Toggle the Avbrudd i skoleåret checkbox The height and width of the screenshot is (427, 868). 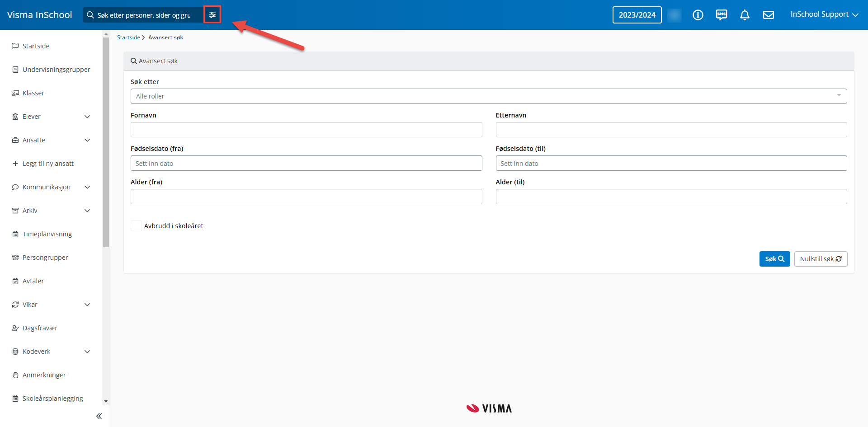[x=136, y=226]
